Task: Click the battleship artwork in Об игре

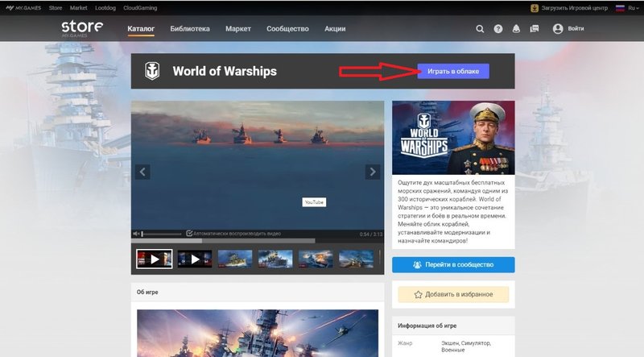Action: [258, 333]
